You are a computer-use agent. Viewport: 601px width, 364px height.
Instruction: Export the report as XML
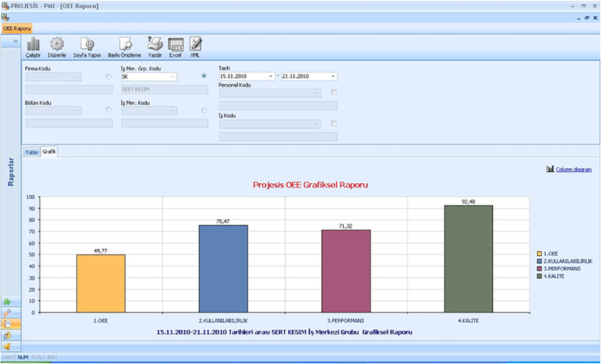pos(195,46)
